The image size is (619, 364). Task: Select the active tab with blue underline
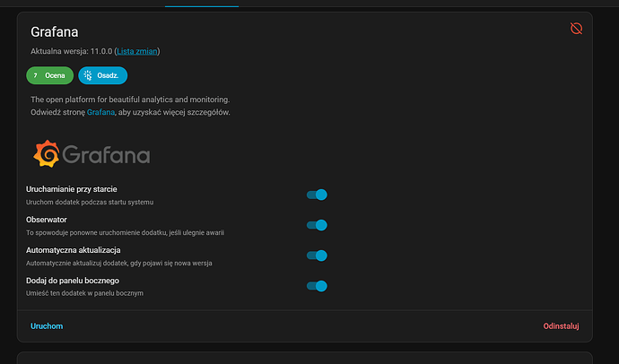pos(202,4)
